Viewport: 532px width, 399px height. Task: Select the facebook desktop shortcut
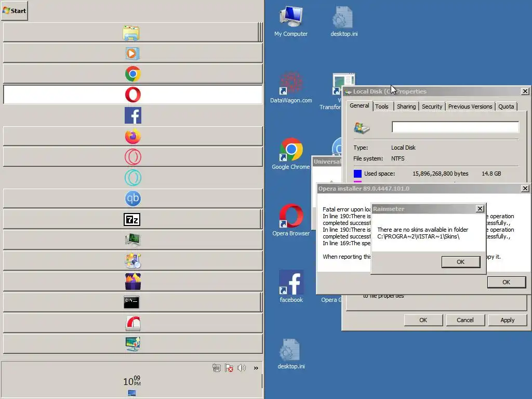(x=291, y=287)
